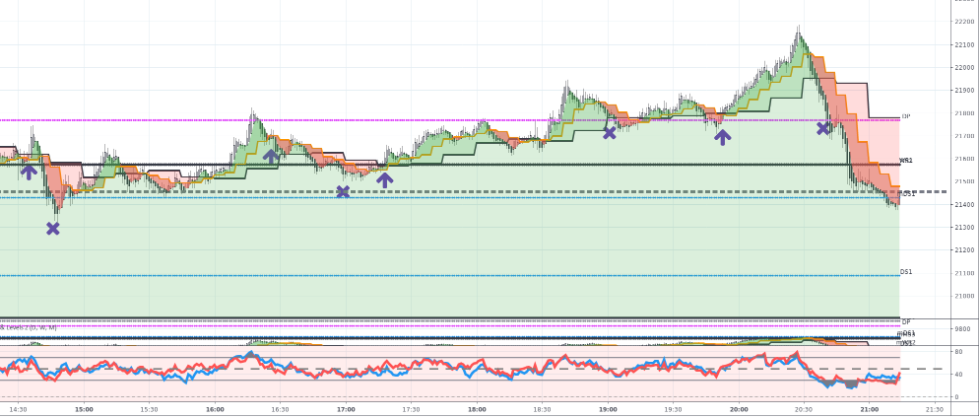Click the 21200 price axis label
Viewport: 980px width, 418px height.
click(965, 250)
